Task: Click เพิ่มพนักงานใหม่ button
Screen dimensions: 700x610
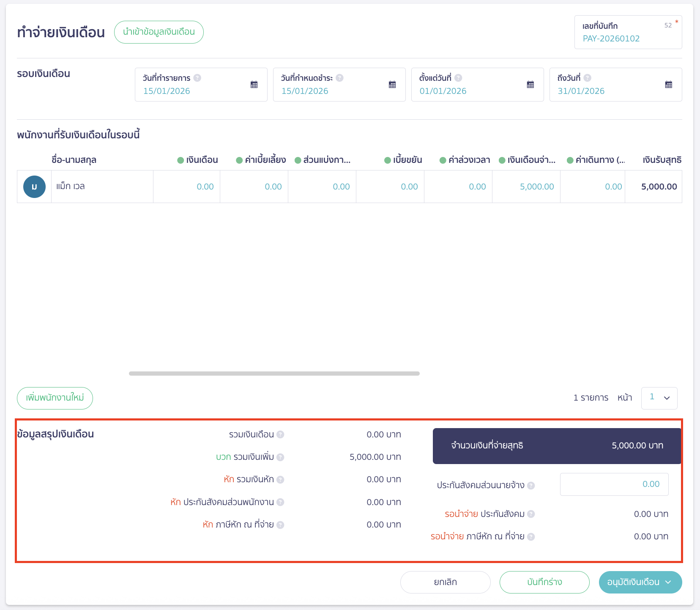Action: (x=55, y=398)
